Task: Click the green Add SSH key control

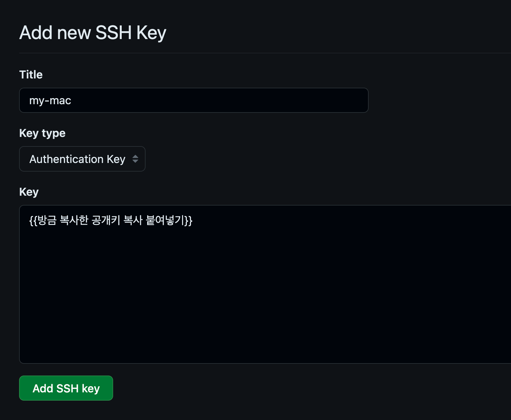Action: point(66,388)
